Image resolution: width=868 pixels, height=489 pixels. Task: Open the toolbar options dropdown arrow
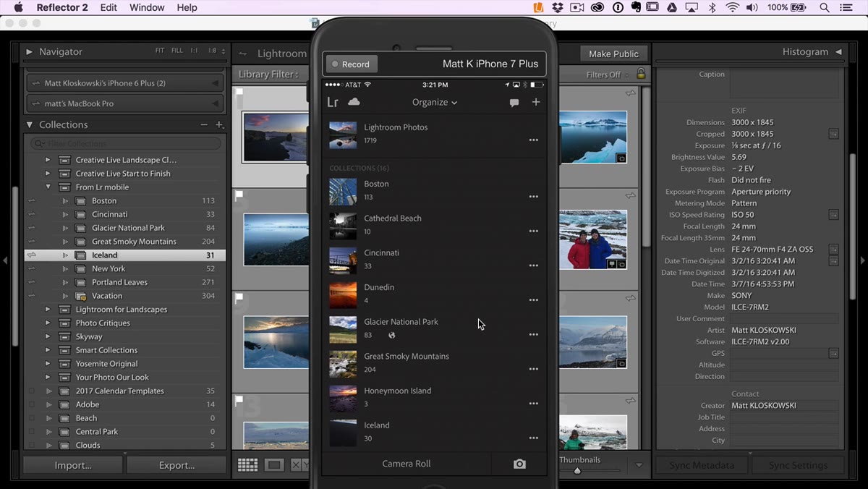[x=639, y=465]
